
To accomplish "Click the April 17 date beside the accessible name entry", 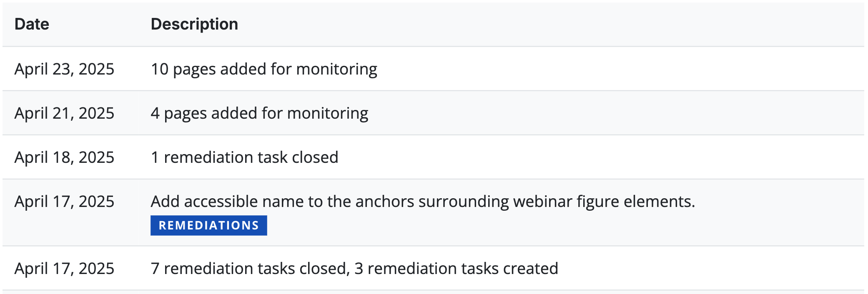I will tap(64, 202).
